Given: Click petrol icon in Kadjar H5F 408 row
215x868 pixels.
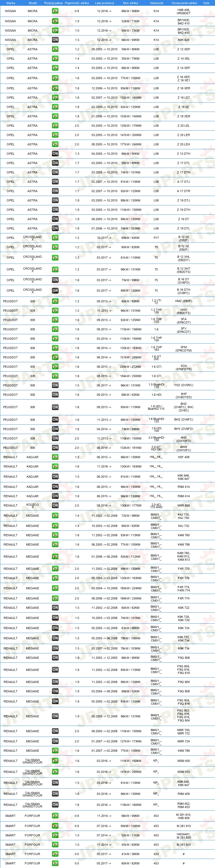Looking at the screenshot, I should tap(55, 457).
